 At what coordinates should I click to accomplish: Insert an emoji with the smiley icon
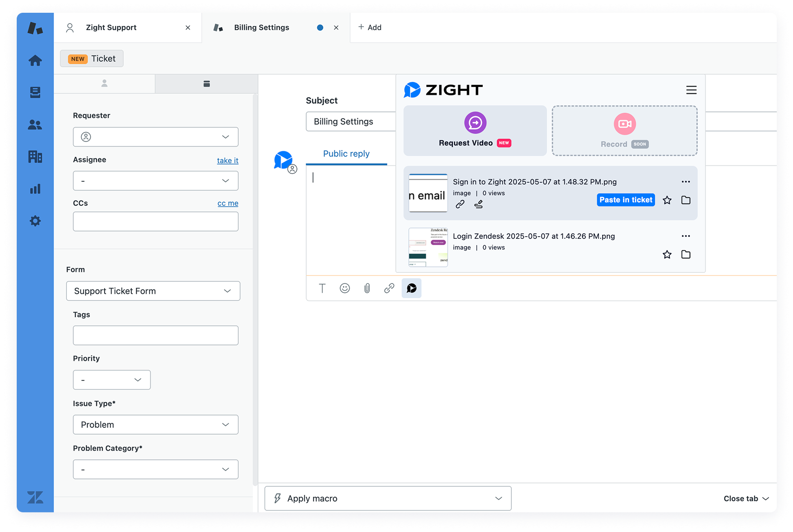click(345, 288)
